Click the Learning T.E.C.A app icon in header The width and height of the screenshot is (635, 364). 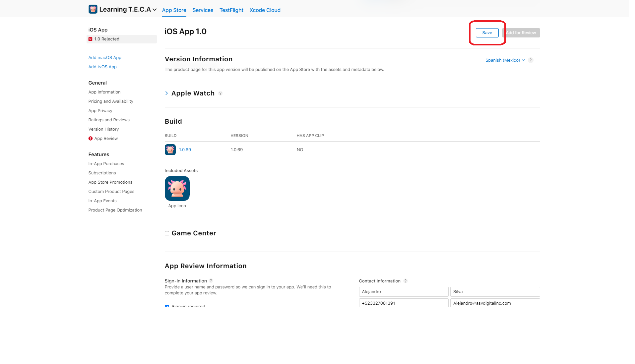pyautogui.click(x=93, y=9)
